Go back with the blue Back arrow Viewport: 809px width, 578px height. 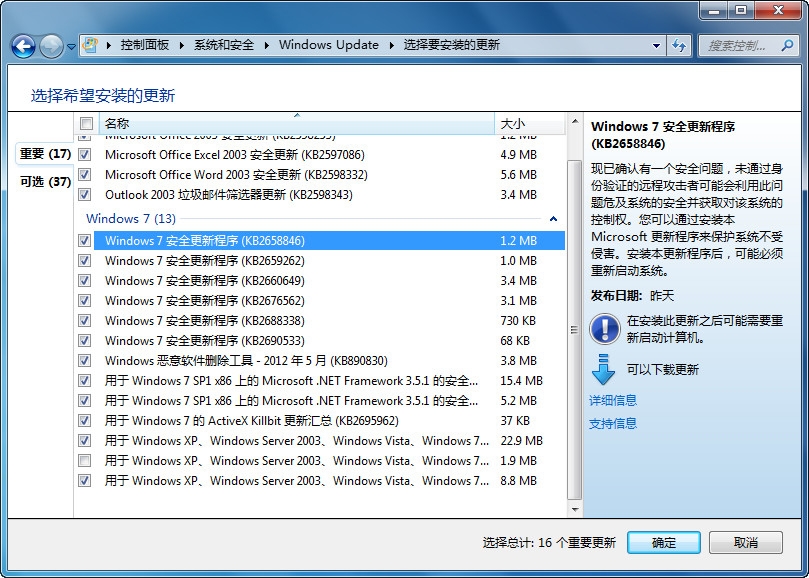23,46
